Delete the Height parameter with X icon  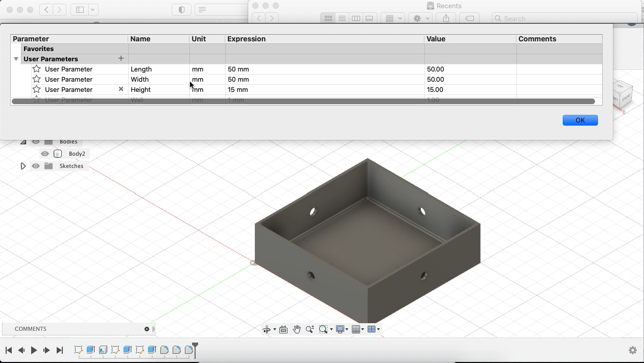[x=121, y=89]
